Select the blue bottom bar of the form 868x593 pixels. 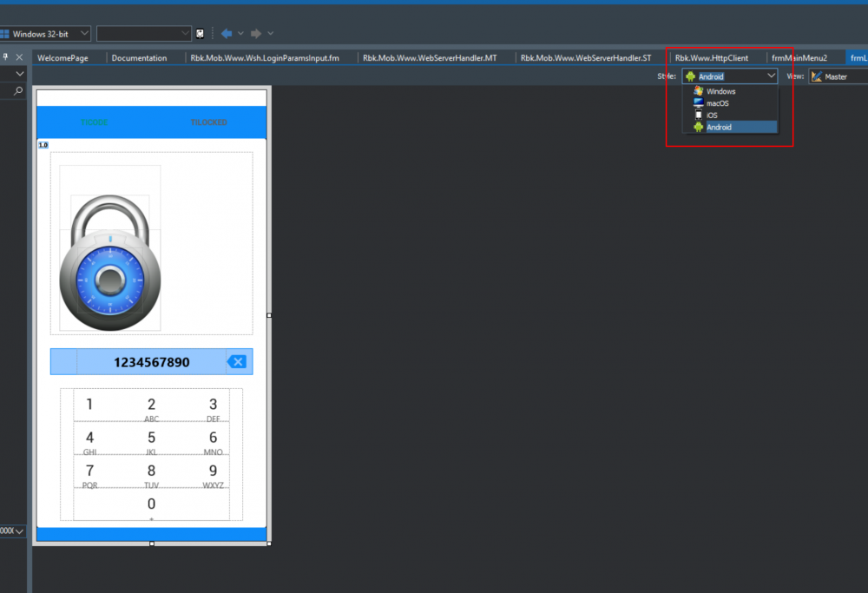pyautogui.click(x=152, y=534)
